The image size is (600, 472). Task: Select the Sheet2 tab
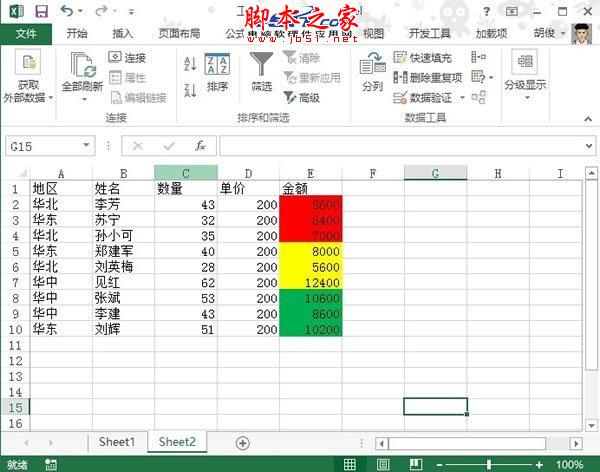pos(177,442)
